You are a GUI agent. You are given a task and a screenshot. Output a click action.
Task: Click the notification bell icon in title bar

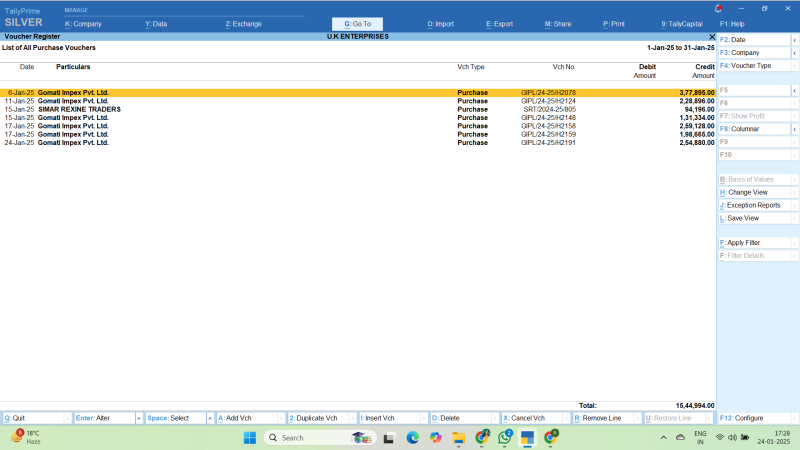(x=717, y=7)
